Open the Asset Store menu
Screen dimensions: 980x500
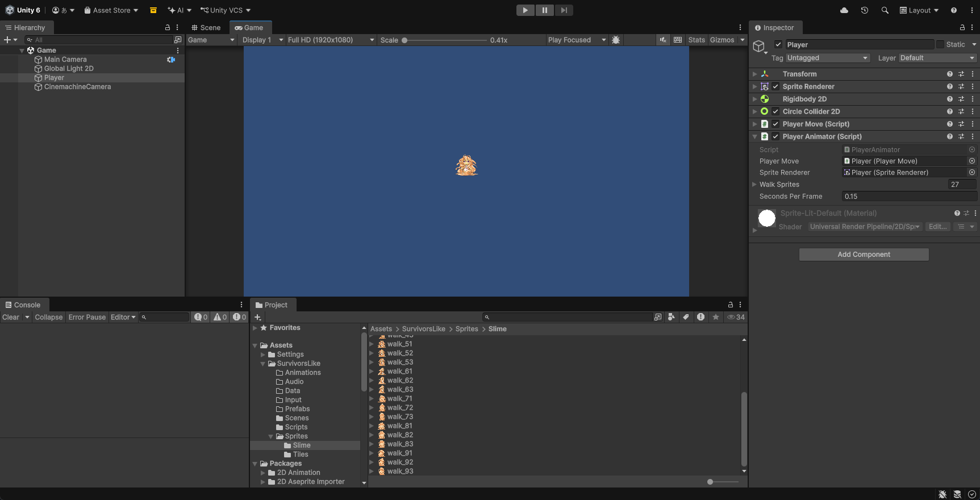[x=111, y=10]
